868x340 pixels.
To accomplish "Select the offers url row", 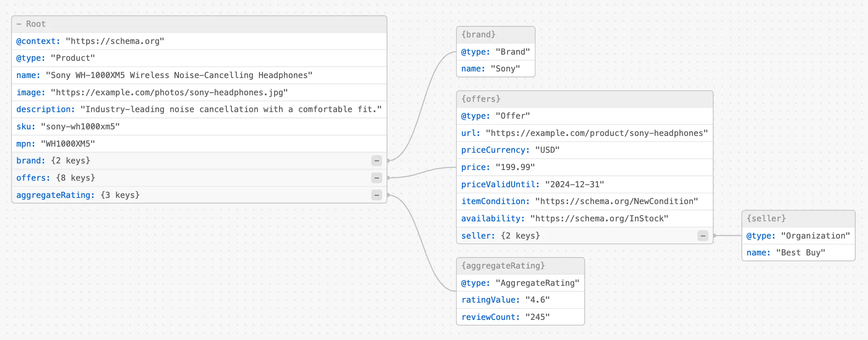I will tap(585, 133).
